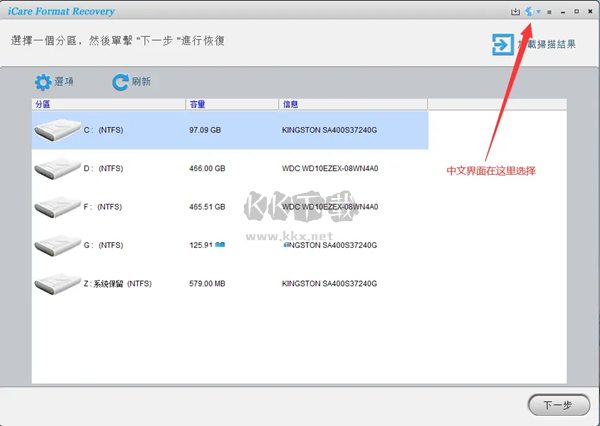The height and width of the screenshot is (426, 600).
Task: Sort by the 分區 column header
Action: pos(108,104)
